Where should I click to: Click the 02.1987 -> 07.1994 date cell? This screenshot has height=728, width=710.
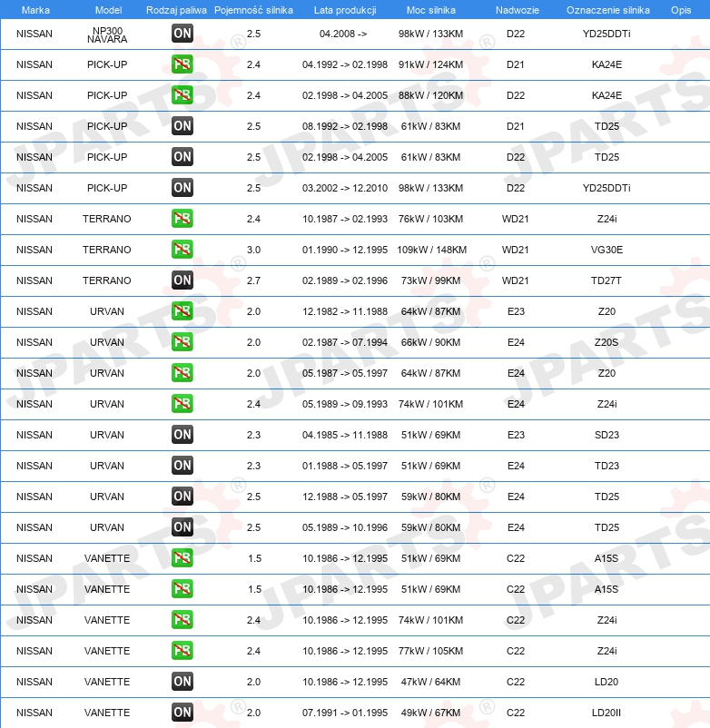(344, 342)
